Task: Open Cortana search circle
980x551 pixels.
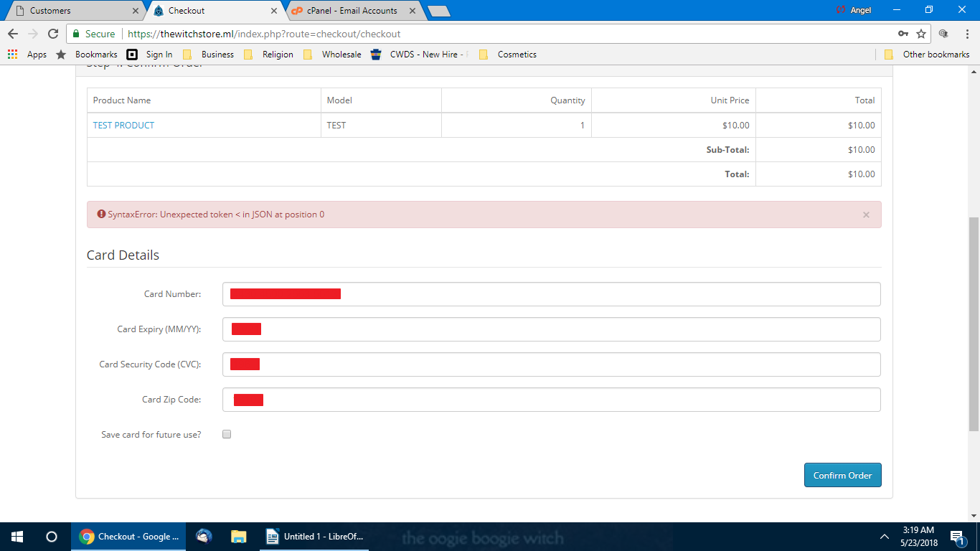Action: (x=52, y=537)
